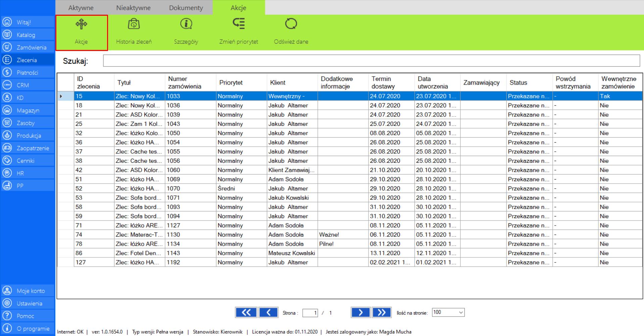Select client Jakub Kowalski cell

pos(292,198)
